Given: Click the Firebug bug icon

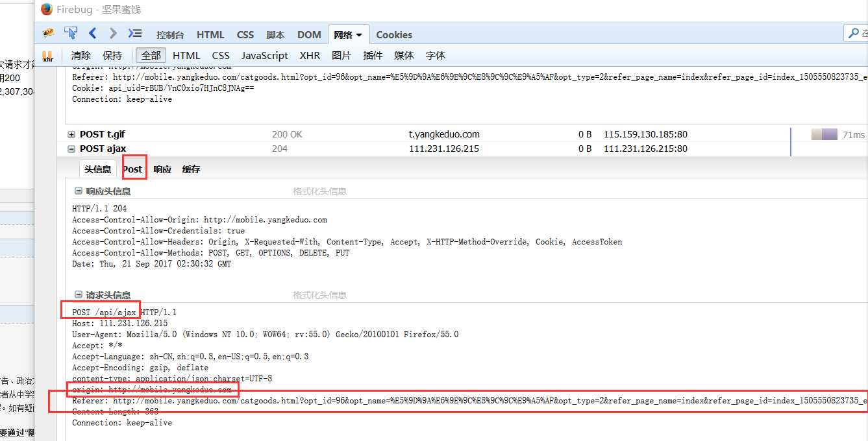Looking at the screenshot, I should click(x=48, y=33).
